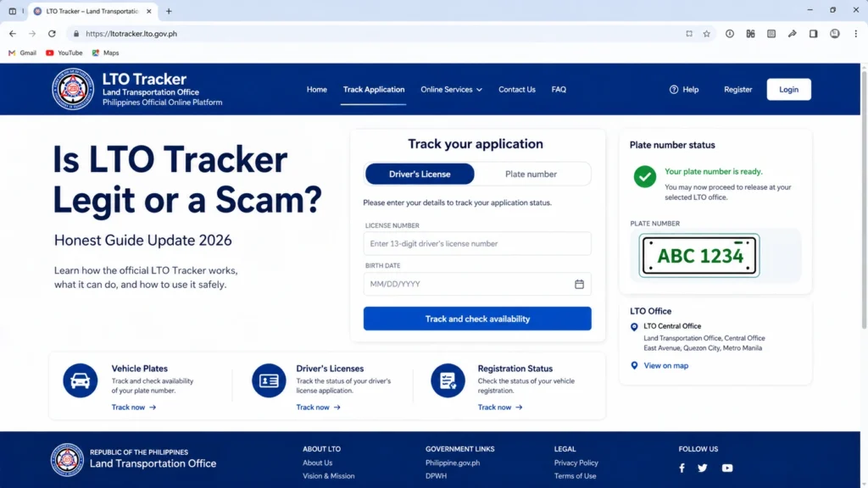Click the LTO seal logo in header
Image resolution: width=868 pixels, height=488 pixels.
tap(73, 89)
